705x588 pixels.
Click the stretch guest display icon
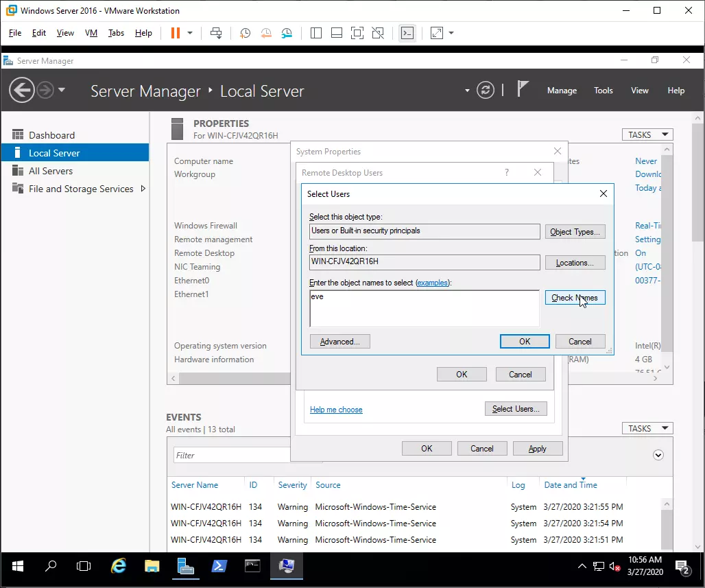click(x=437, y=33)
